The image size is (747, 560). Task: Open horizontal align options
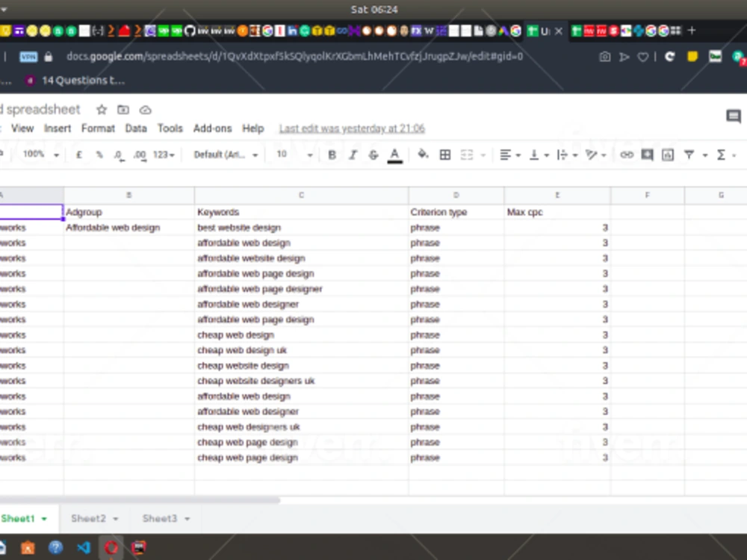pyautogui.click(x=509, y=155)
